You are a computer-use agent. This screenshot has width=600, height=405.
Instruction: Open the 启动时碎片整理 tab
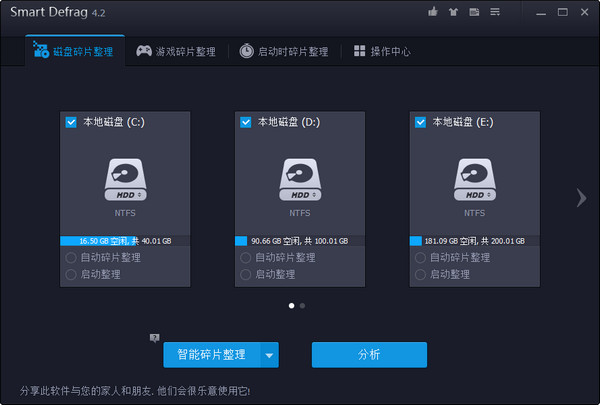coord(283,51)
